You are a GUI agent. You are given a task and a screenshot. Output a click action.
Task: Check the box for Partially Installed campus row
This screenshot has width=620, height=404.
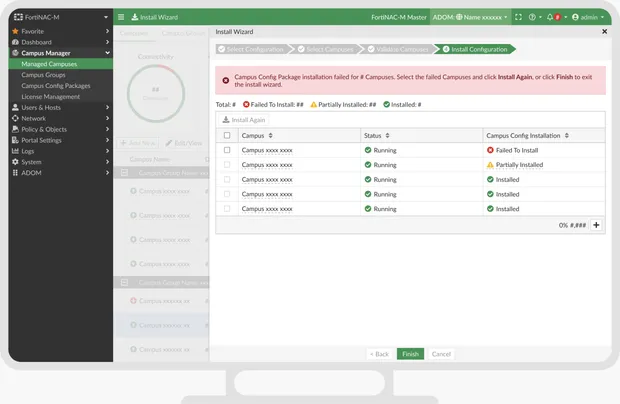pos(227,164)
